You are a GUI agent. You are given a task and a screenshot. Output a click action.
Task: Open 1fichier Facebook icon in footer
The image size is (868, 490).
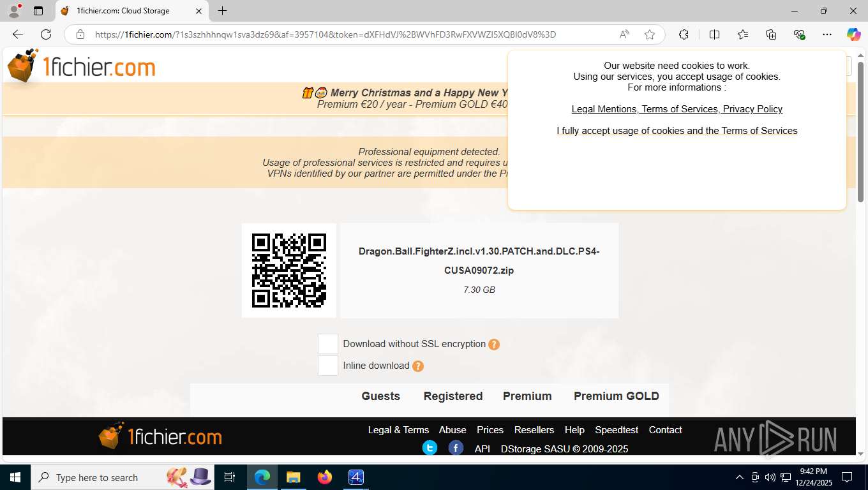(456, 448)
